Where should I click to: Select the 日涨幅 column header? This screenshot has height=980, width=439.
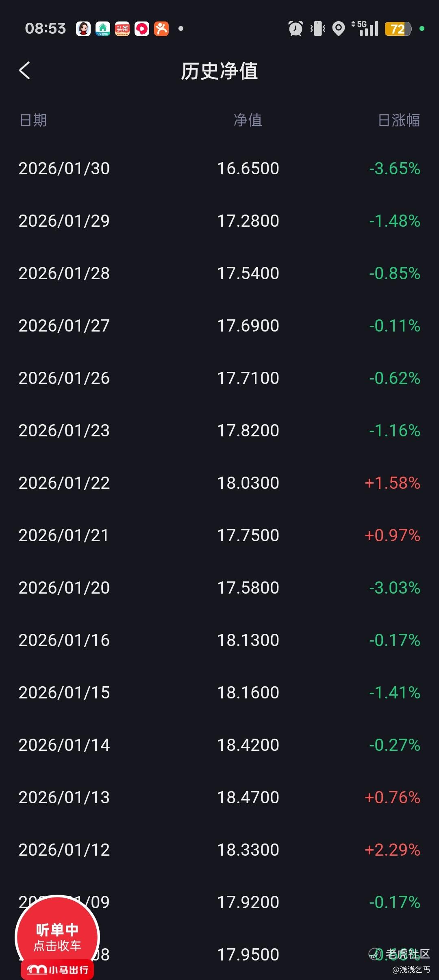click(x=399, y=120)
